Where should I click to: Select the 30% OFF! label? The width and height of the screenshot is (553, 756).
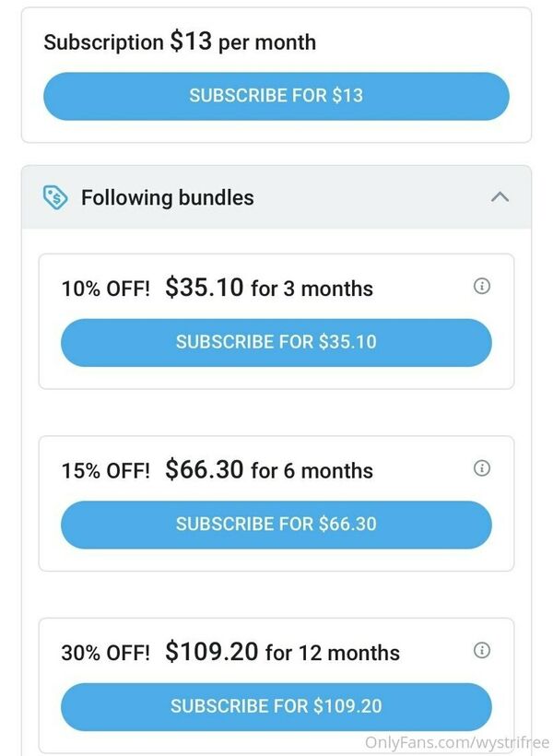[106, 654]
